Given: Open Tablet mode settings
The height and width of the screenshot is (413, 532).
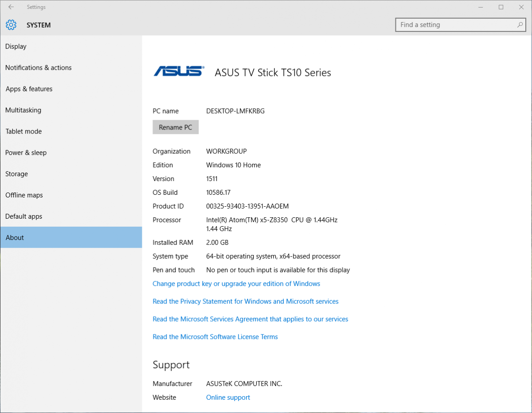Looking at the screenshot, I should click(x=71, y=131).
